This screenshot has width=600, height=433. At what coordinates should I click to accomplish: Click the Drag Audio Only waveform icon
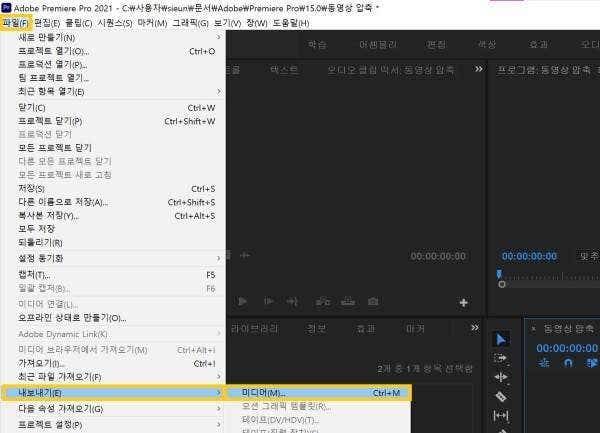coord(245,255)
